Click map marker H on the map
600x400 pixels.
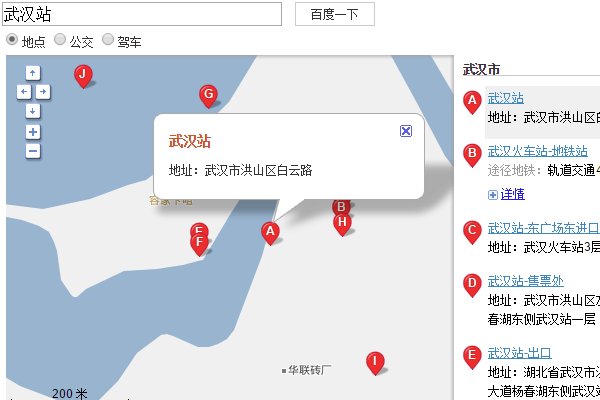(342, 224)
